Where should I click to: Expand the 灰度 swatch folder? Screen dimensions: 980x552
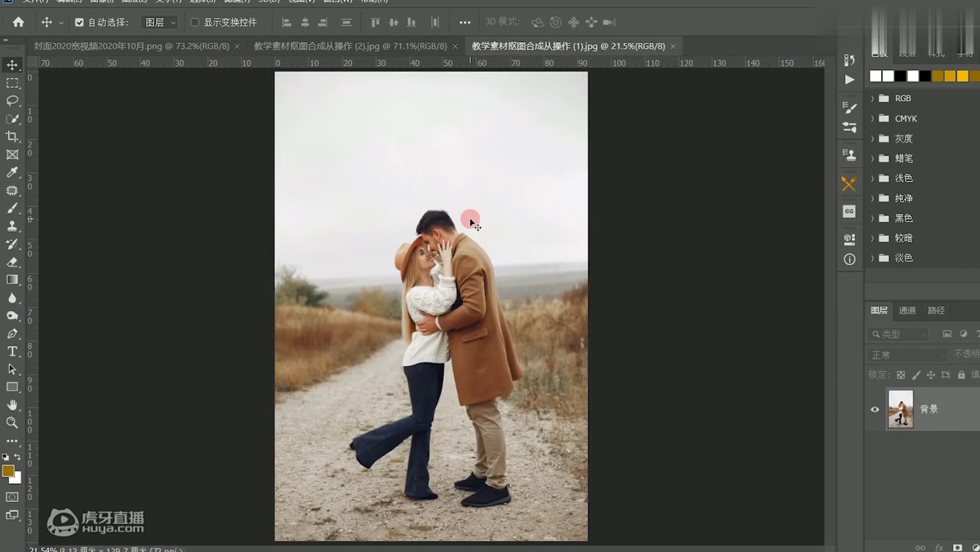[x=872, y=138]
